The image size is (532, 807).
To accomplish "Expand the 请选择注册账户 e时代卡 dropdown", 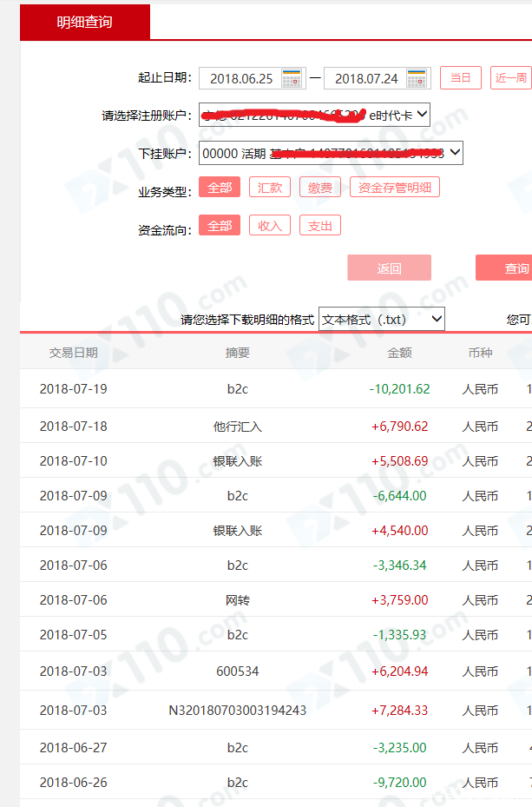I will click(314, 116).
